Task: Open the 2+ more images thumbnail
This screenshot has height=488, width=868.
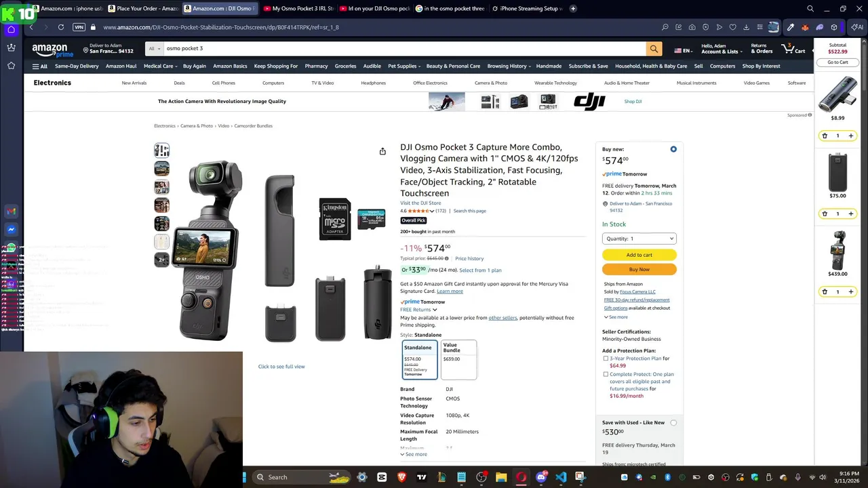Action: [x=161, y=260]
